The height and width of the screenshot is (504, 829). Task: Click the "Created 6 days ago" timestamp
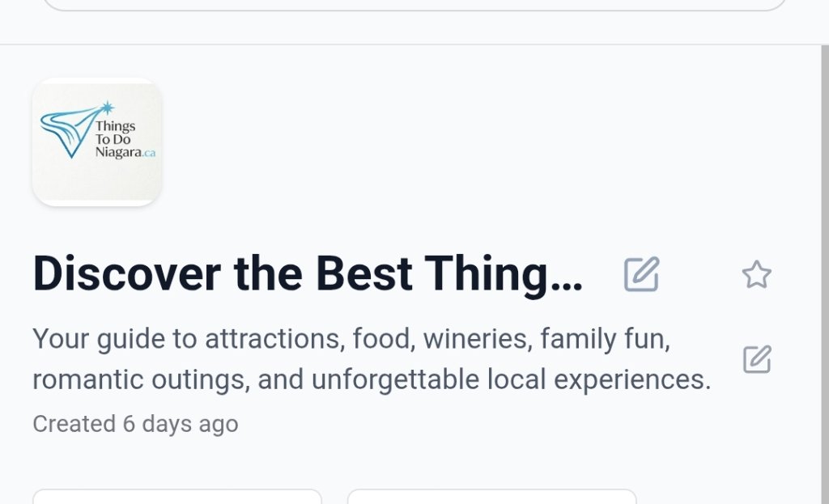pos(135,423)
